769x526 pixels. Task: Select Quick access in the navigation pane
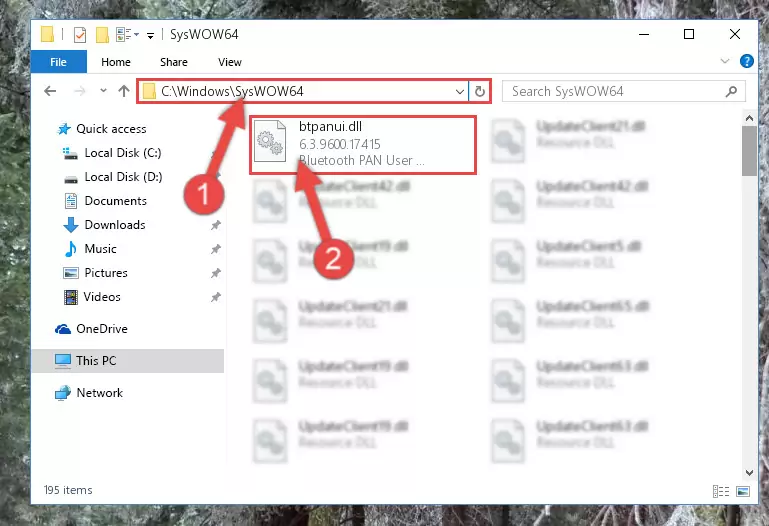111,129
